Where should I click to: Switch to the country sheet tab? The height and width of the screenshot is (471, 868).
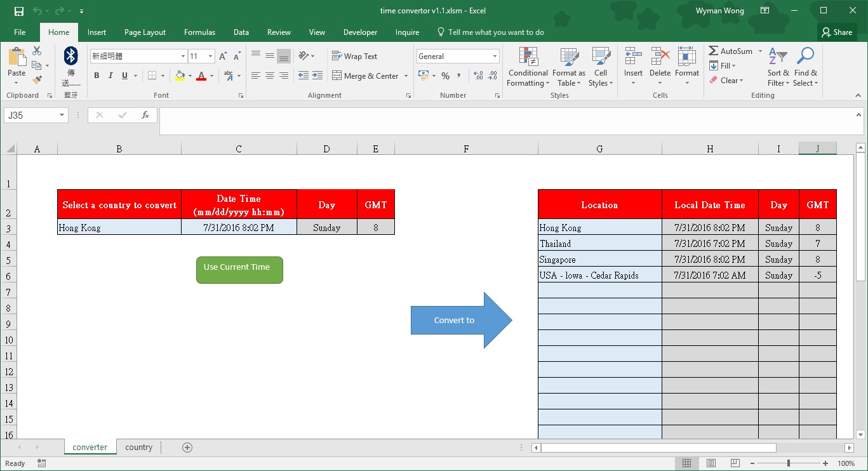tap(138, 447)
